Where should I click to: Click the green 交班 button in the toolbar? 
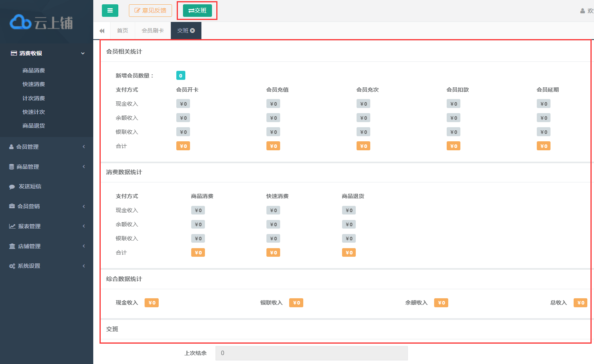197,11
